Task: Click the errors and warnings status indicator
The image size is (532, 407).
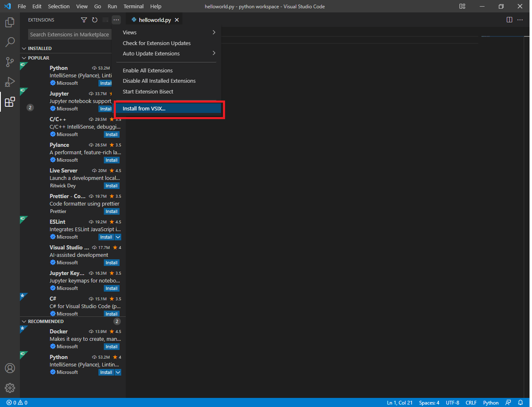Action: coord(17,402)
